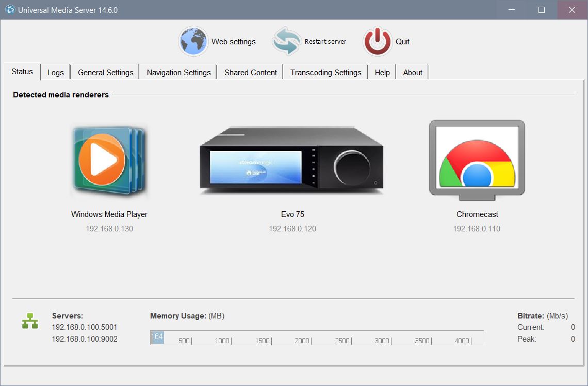Screen dimensions: 588x386
Task: Click the Chromecast name label
Action: coord(477,214)
